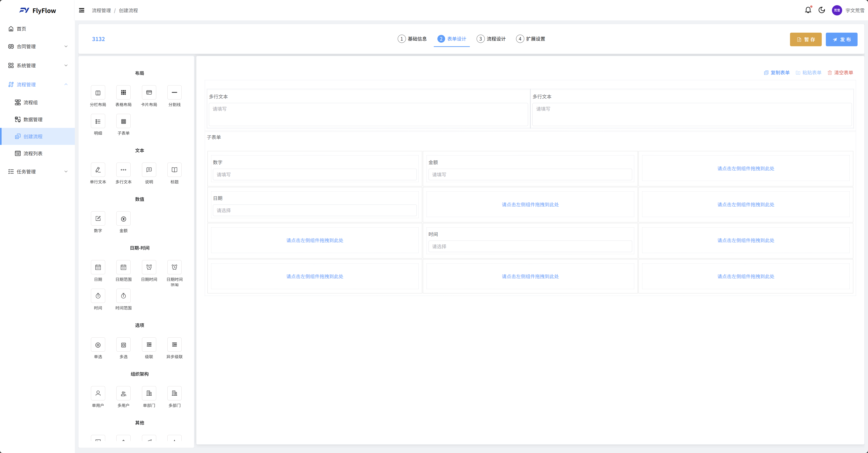Click the 暂存 save draft button
This screenshot has width=868, height=453.
click(x=805, y=39)
